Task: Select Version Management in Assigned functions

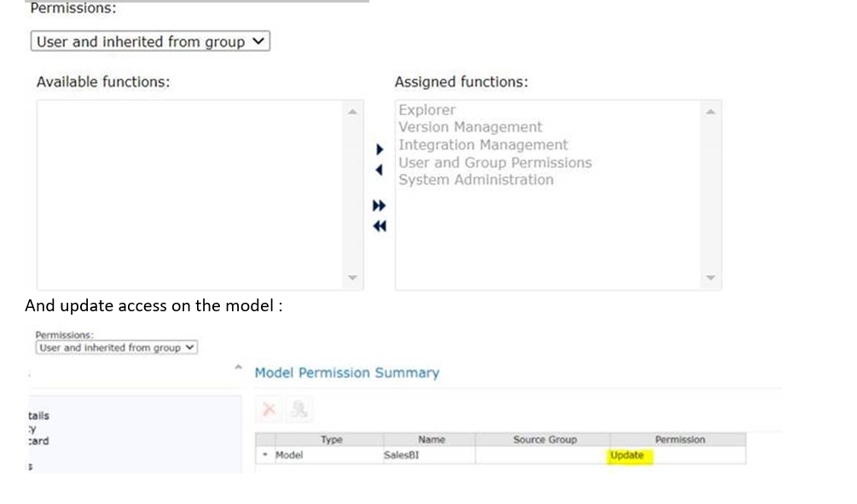Action: click(470, 127)
